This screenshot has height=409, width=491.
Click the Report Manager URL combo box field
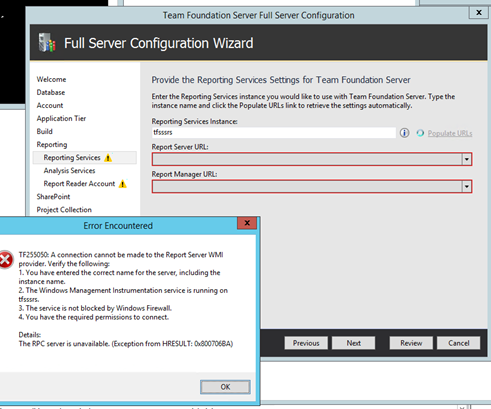312,187
